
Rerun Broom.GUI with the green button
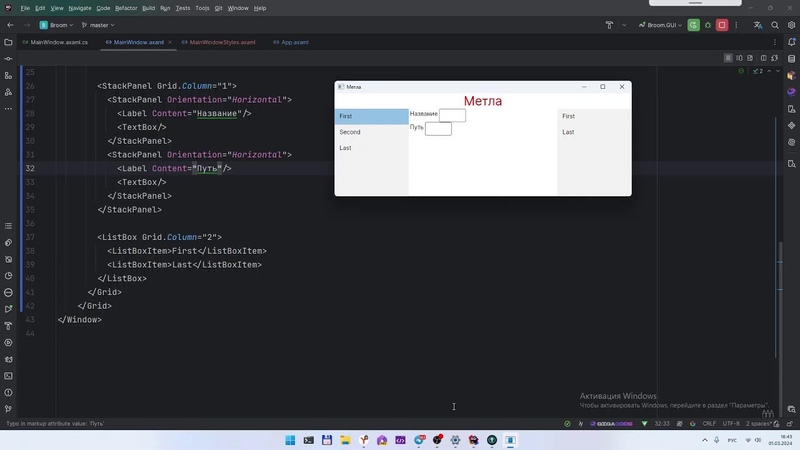click(x=693, y=25)
